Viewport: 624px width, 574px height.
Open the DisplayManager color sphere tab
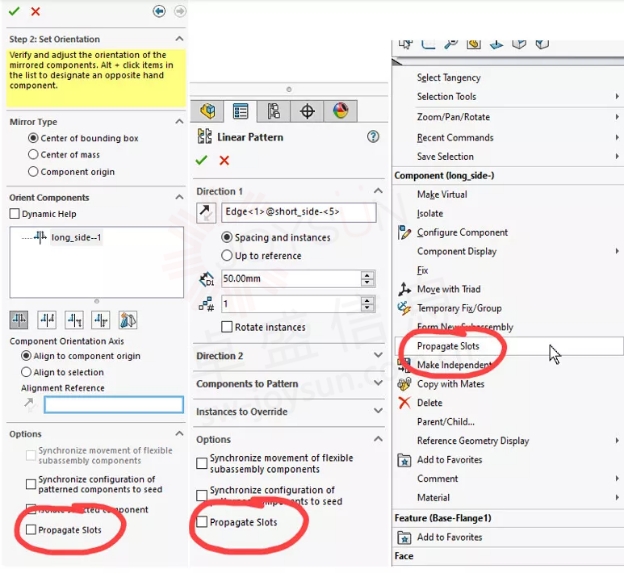coord(340,111)
